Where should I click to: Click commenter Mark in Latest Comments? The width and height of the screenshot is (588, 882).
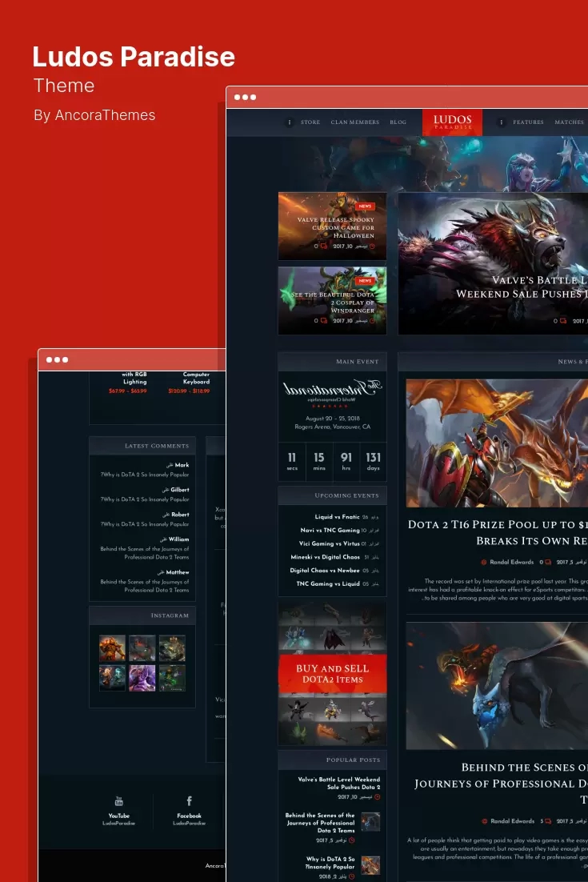point(182,465)
